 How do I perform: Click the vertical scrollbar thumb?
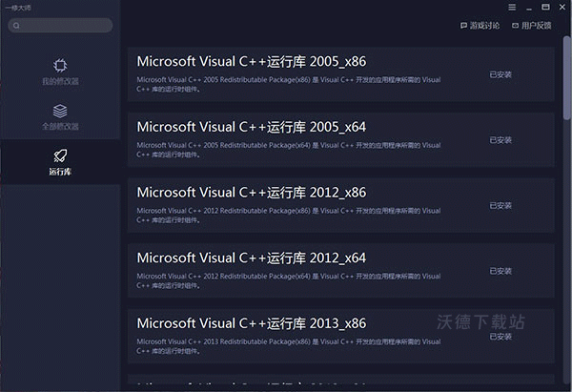pyautogui.click(x=566, y=78)
